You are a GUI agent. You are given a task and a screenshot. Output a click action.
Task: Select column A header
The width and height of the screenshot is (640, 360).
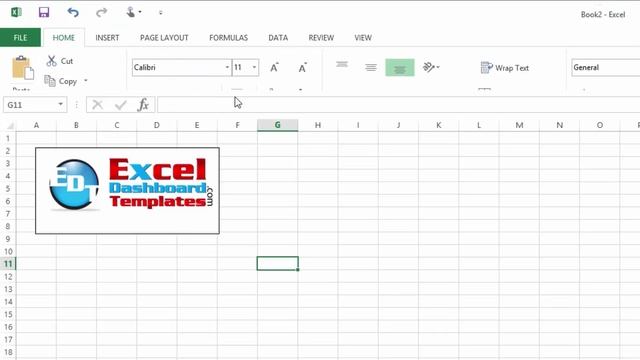pos(36,125)
